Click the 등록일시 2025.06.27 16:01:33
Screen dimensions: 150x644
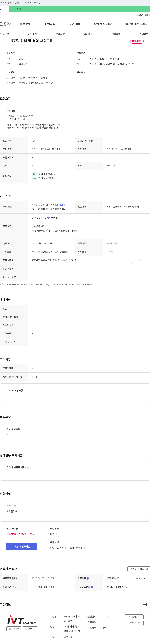point(42,579)
